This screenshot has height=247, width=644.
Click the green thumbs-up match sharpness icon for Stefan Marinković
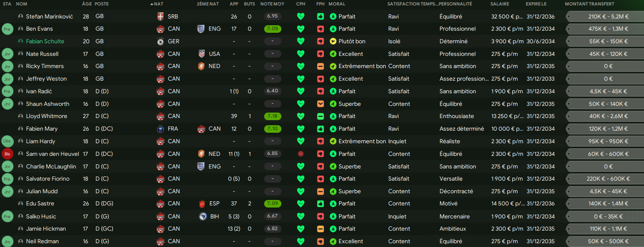coord(321,16)
